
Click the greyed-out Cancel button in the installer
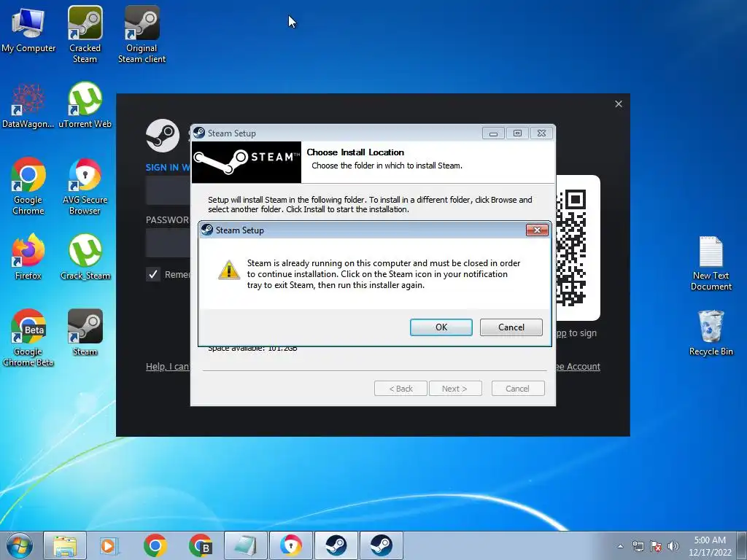click(518, 389)
